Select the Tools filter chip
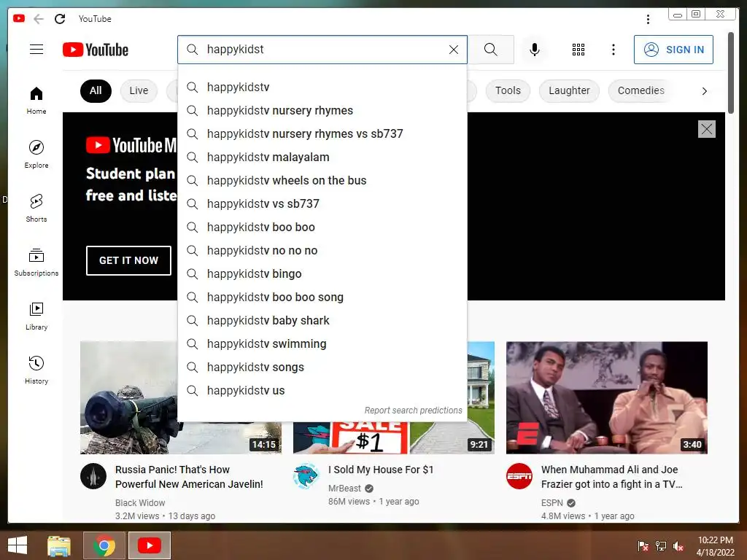This screenshot has height=560, width=747. point(508,90)
